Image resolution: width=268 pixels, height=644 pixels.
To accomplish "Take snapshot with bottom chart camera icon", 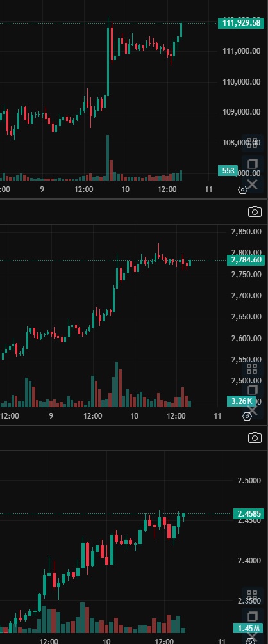I will [x=255, y=438].
